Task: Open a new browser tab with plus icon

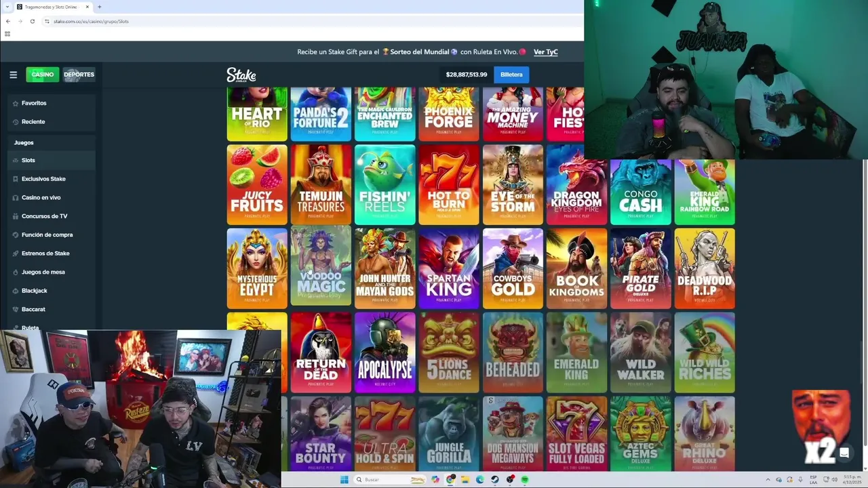Action: pos(99,7)
